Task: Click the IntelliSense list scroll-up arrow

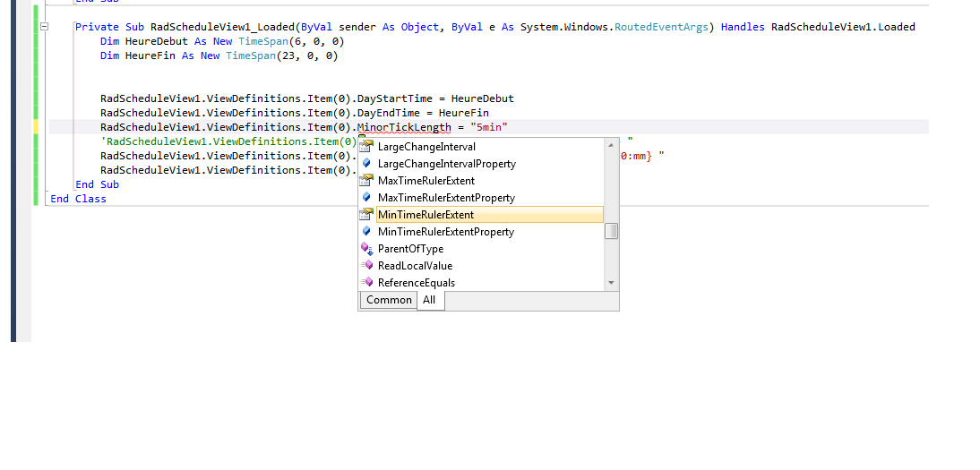Action: 611,145
